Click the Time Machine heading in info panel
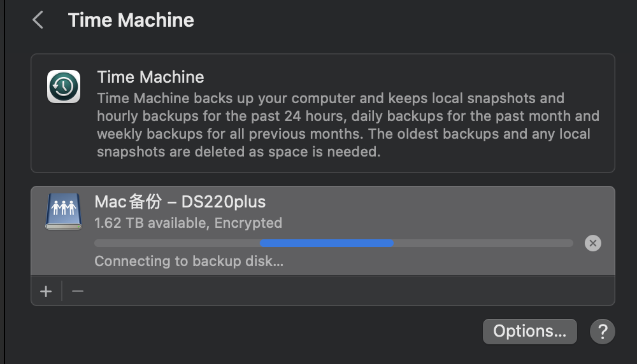637x364 pixels. pyautogui.click(x=150, y=77)
